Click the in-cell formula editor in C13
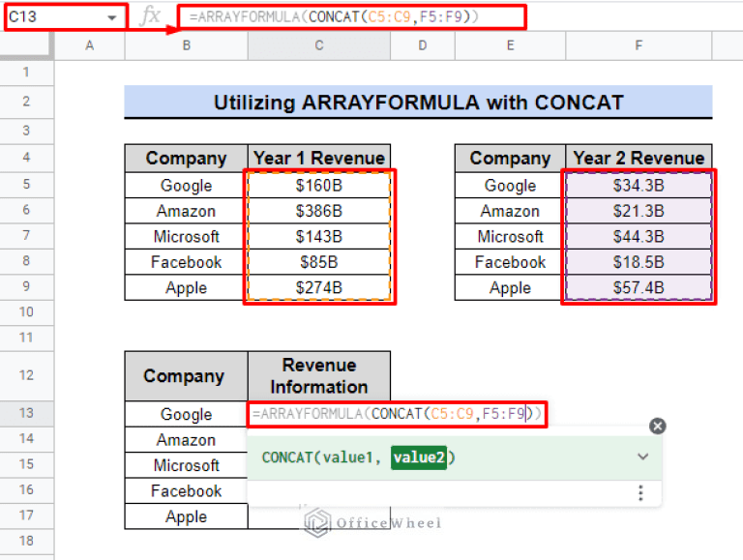 [397, 415]
